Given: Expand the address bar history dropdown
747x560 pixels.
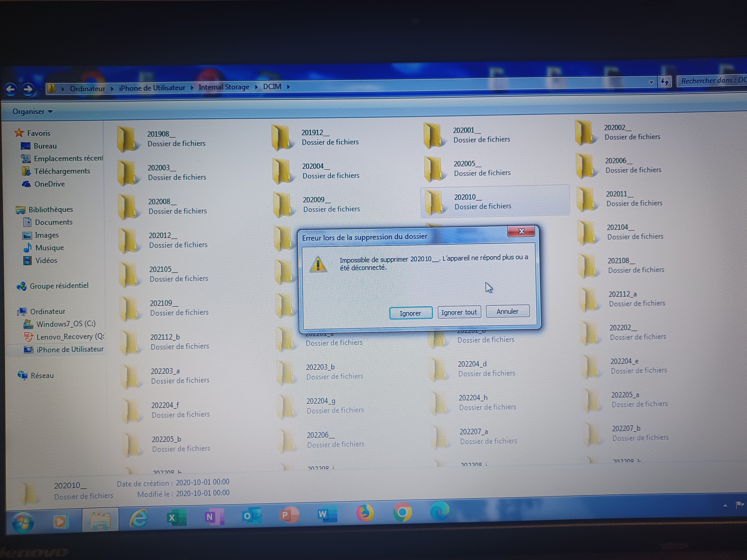Looking at the screenshot, I should click(651, 82).
